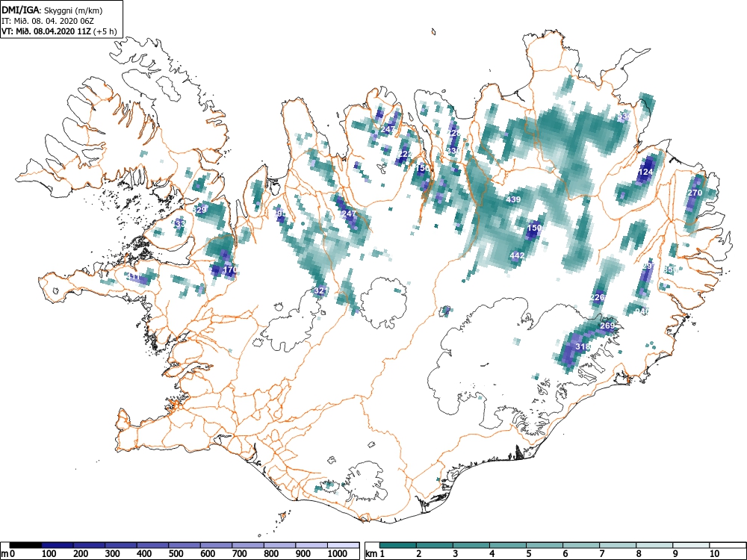Click the 321 visibility value near glacier

[x=321, y=290]
